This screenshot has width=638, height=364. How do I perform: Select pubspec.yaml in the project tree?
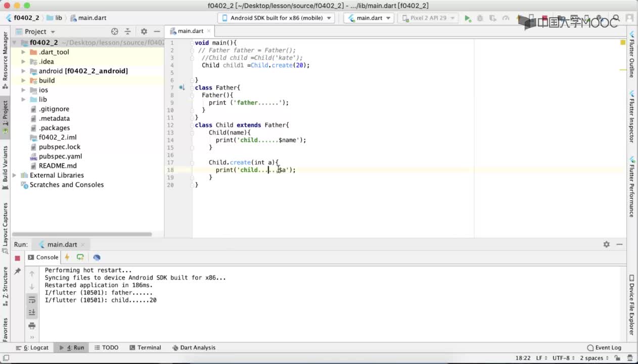pyautogui.click(x=60, y=156)
